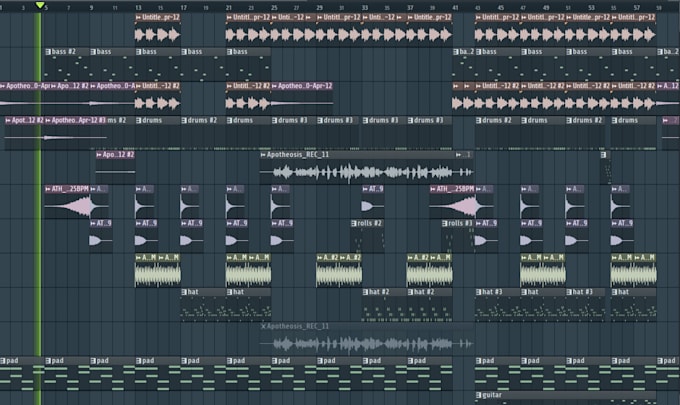Click audio icon of Apotheo..Apr-12 #3 clip
Screen dimensions: 680x405
pyautogui.click(x=48, y=121)
